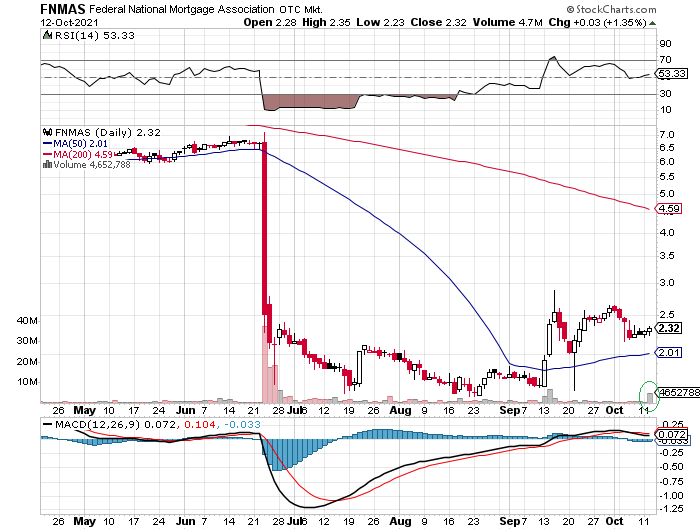Click the volume bars icon in the legend
Image resolution: width=700 pixels, height=530 pixels.
(x=47, y=164)
